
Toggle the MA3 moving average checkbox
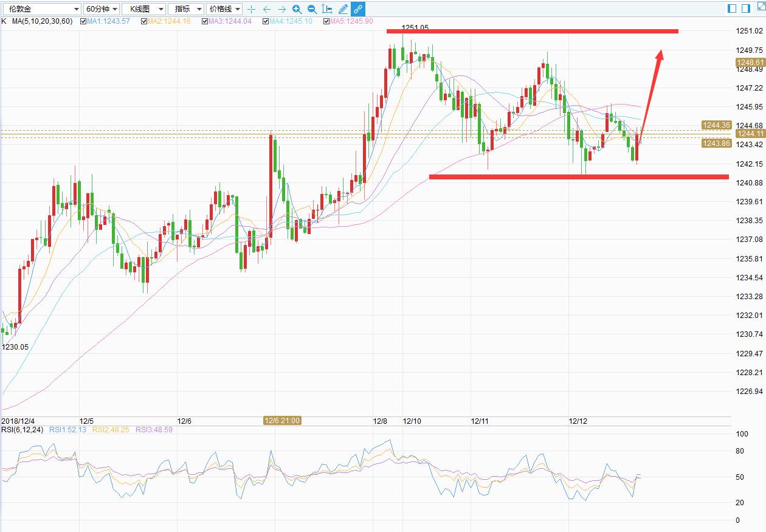205,21
